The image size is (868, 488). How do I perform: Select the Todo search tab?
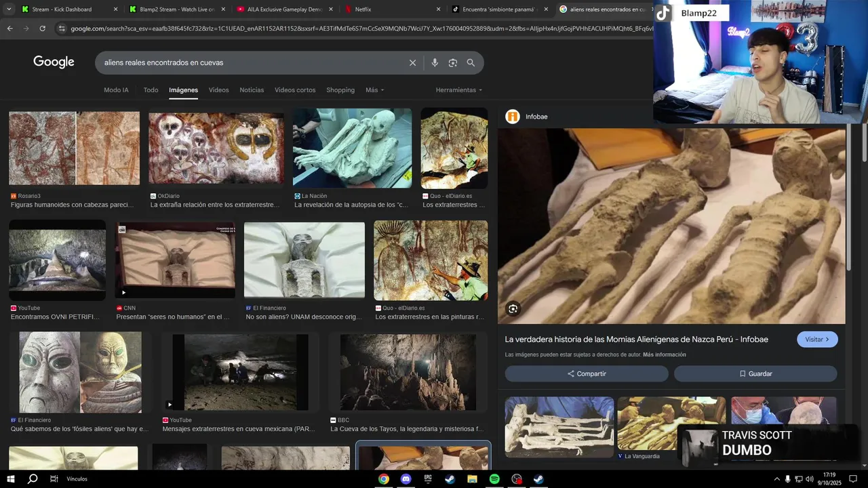coord(151,90)
